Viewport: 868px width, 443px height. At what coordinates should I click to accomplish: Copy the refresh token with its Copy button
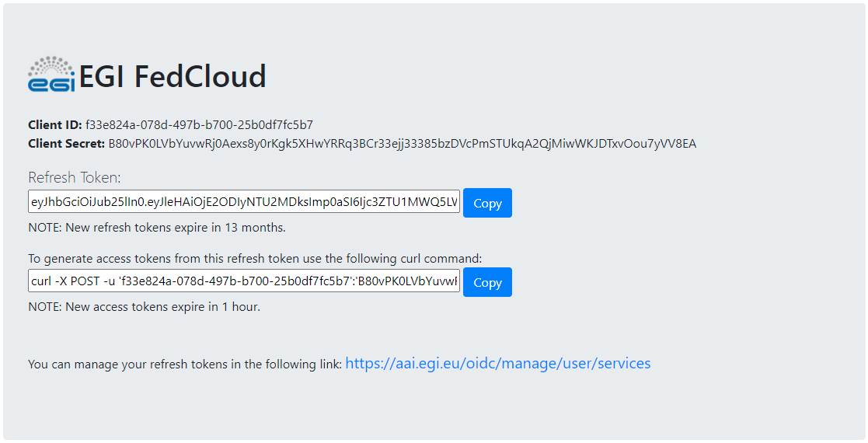pyautogui.click(x=487, y=203)
